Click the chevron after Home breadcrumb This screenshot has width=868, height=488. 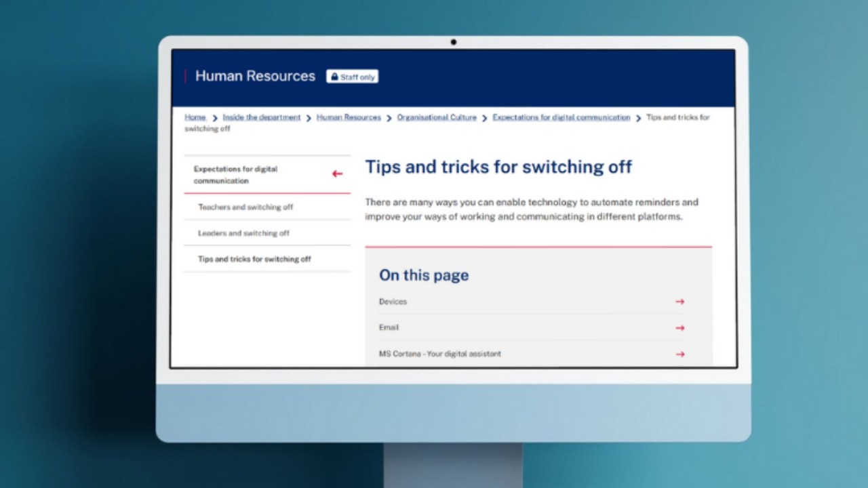point(215,118)
